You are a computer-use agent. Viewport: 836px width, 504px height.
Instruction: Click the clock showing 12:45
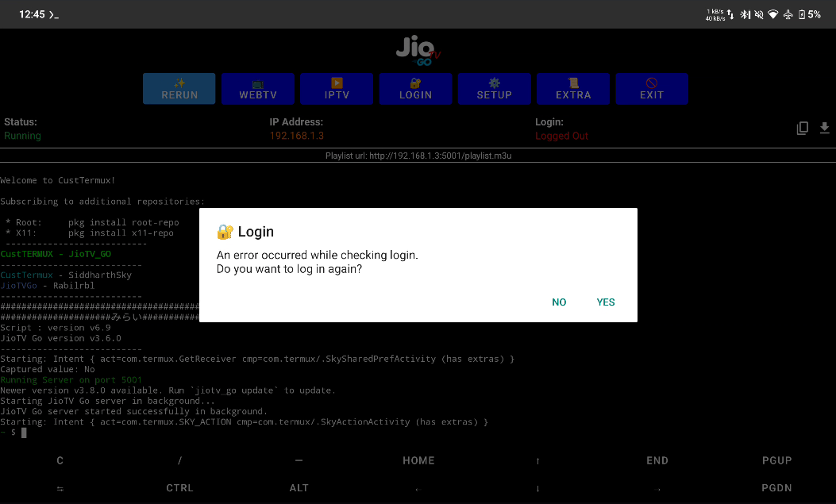(x=32, y=14)
